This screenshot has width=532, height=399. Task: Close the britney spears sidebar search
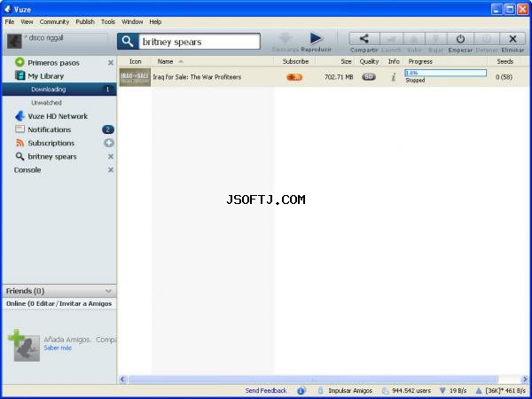click(x=111, y=156)
